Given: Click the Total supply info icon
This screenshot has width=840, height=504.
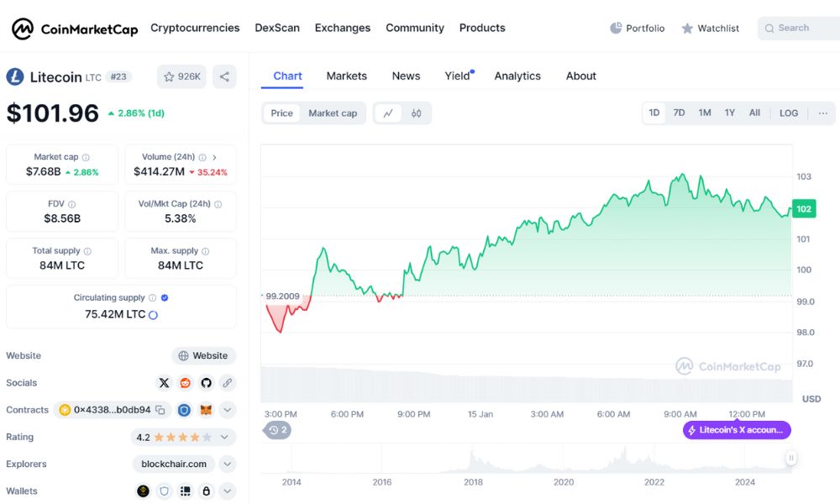Looking at the screenshot, I should (x=87, y=251).
